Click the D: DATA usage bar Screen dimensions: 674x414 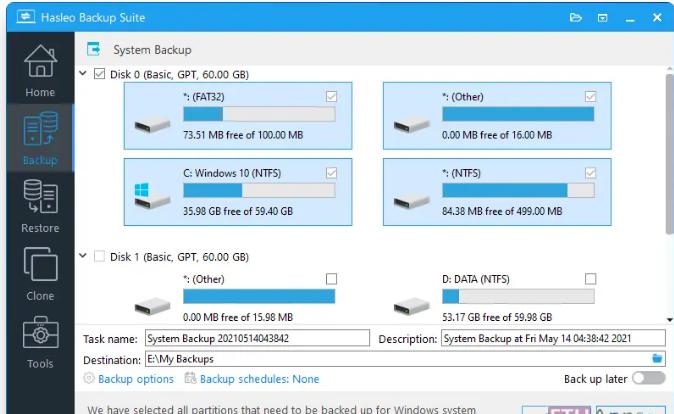point(518,296)
